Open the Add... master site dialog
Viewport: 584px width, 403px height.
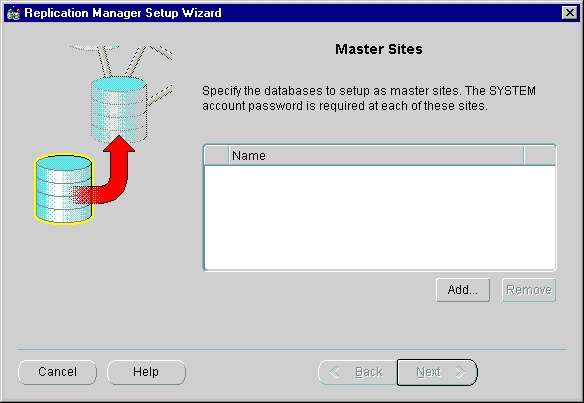463,290
